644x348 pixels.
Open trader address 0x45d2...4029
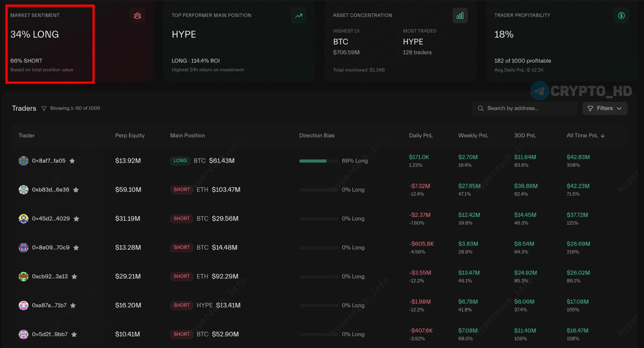click(x=51, y=219)
